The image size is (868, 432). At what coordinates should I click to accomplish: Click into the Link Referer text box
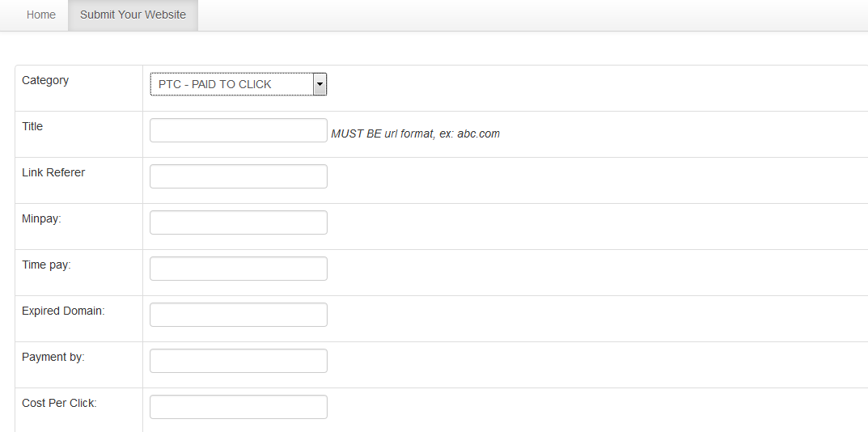pos(239,176)
